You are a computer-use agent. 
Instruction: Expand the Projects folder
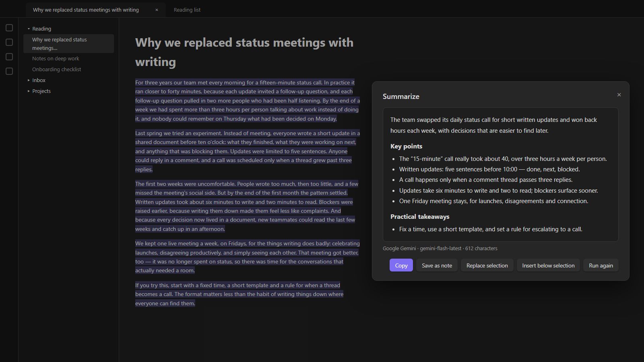[29, 91]
